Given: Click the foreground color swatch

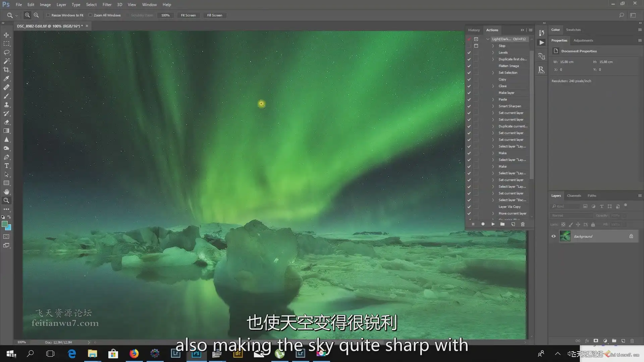Looking at the screenshot, I should (4, 224).
